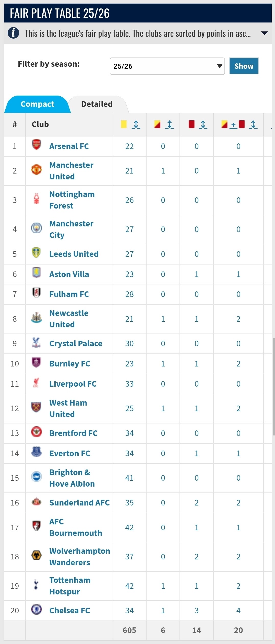Expand the fair play table description
275x644 pixels.
click(x=265, y=33)
